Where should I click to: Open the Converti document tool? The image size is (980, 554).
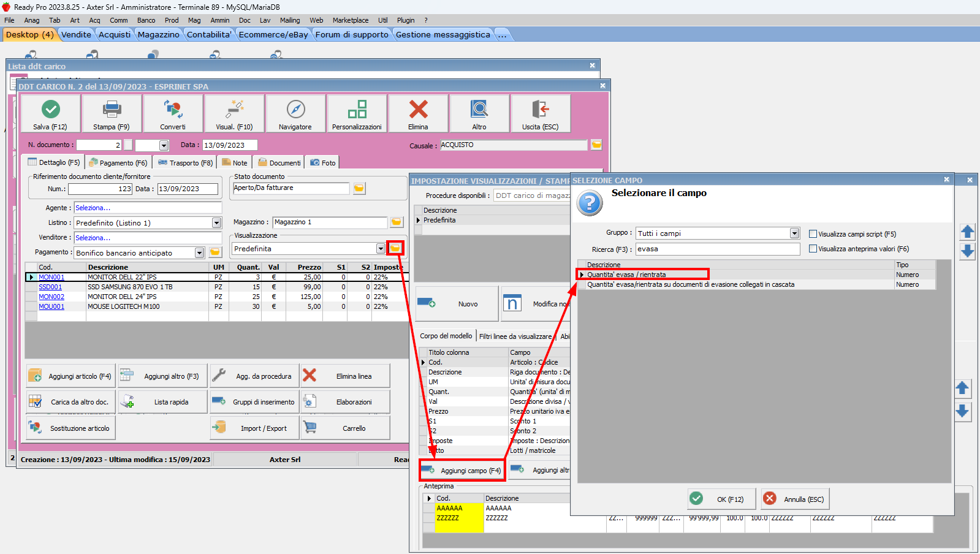click(173, 113)
